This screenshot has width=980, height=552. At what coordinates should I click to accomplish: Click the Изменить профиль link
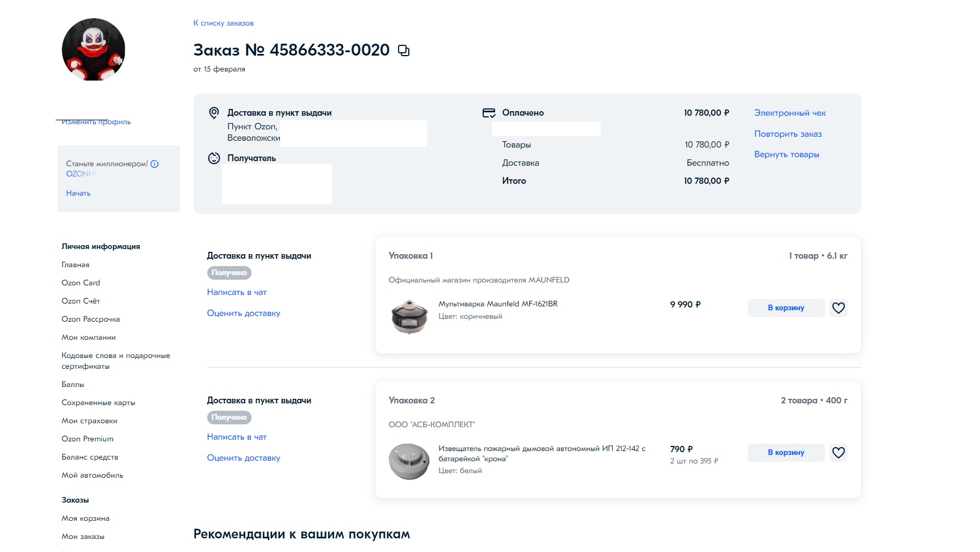[x=97, y=122]
